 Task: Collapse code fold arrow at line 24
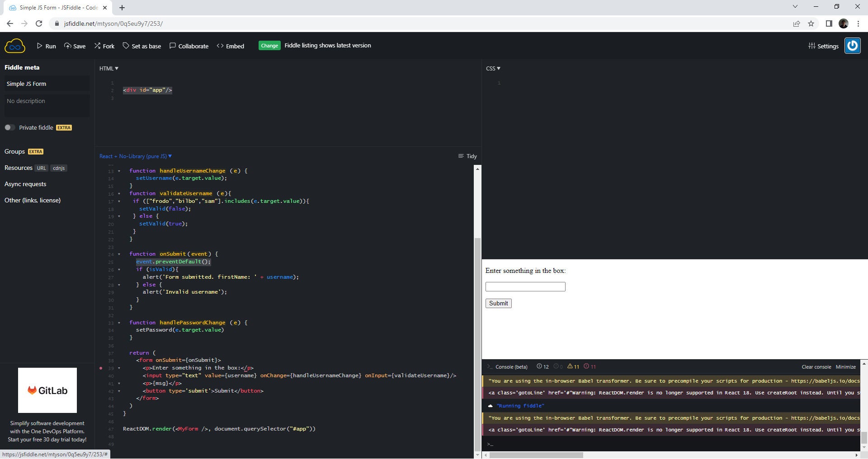[x=119, y=254]
